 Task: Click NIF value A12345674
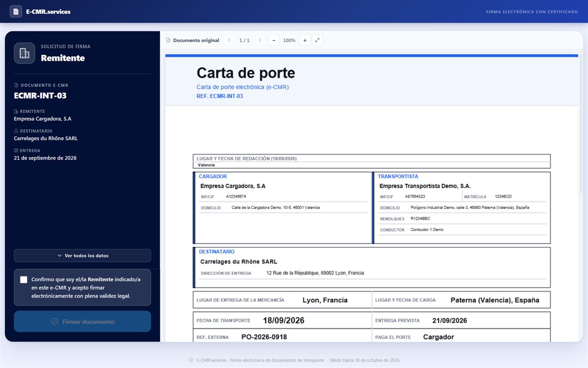click(x=236, y=196)
